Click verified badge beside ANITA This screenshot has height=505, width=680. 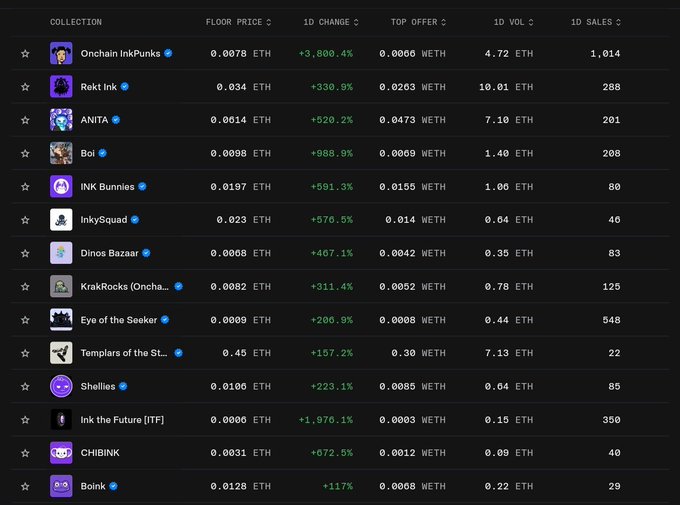(x=116, y=120)
